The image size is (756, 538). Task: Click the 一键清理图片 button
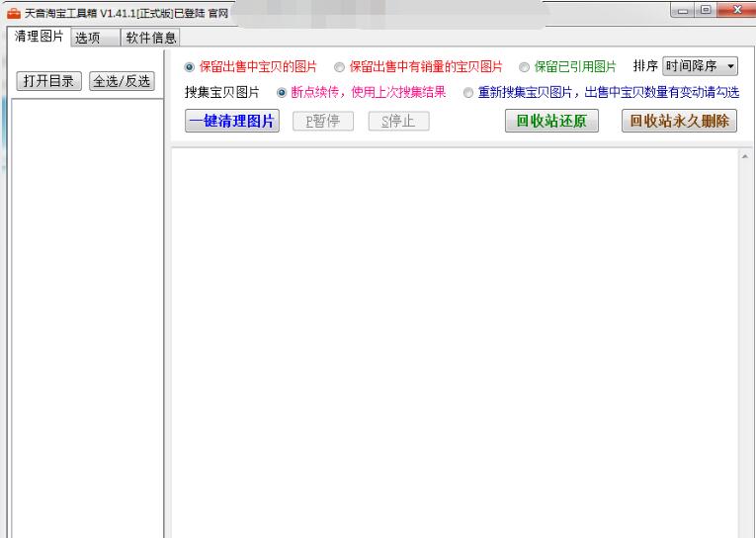(x=232, y=121)
